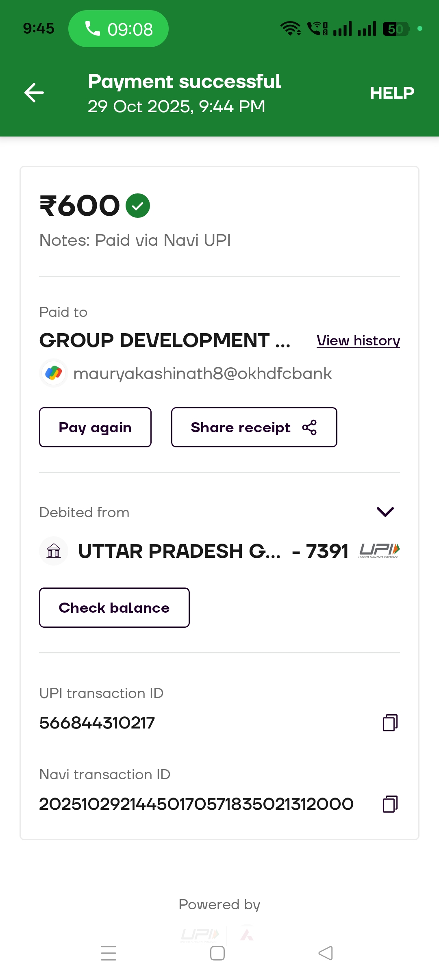Viewport: 439px width, 980px height.
Task: Copy the Navi transaction ID
Action: tap(390, 804)
